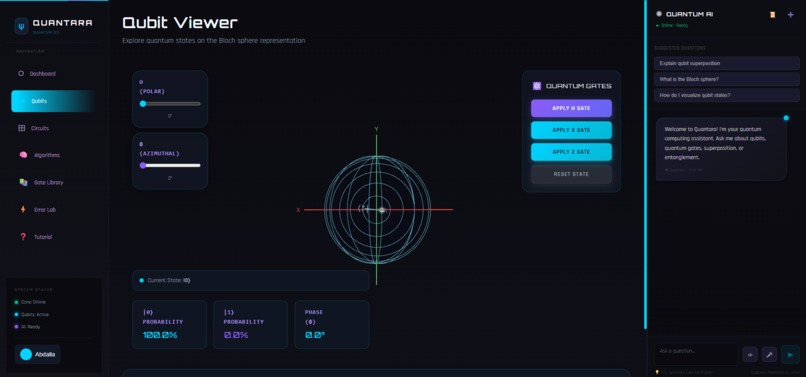The height and width of the screenshot is (377, 806).
Task: Click the Quantum AI avatar icon
Action: coord(659,14)
